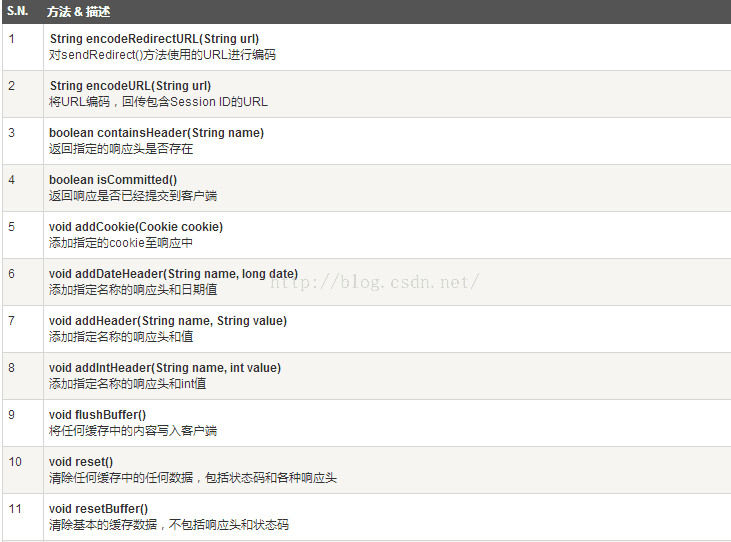
Task: Select 'void reset()' method text
Action: click(x=81, y=462)
